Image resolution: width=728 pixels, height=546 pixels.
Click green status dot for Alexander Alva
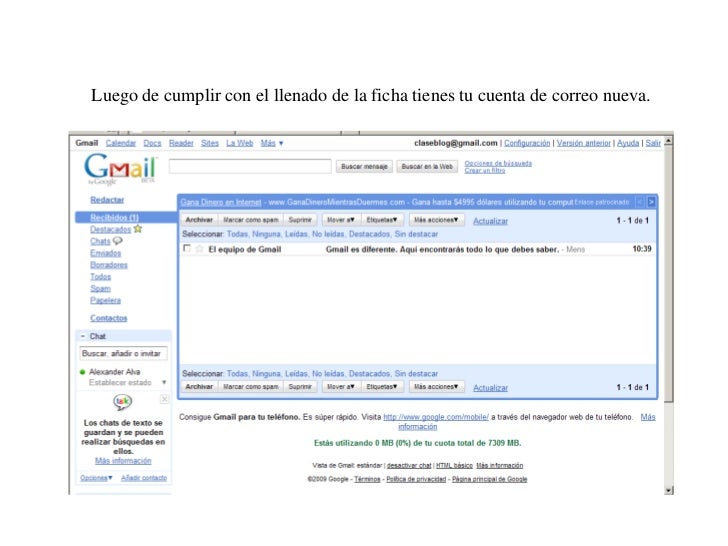click(x=83, y=372)
